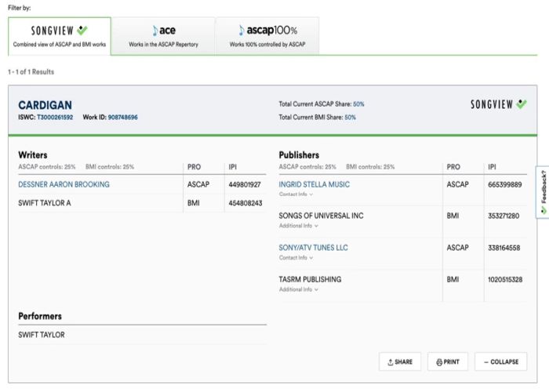The height and width of the screenshot is (392, 549).
Task: Switch to the ACE repertory tab
Action: pos(165,36)
